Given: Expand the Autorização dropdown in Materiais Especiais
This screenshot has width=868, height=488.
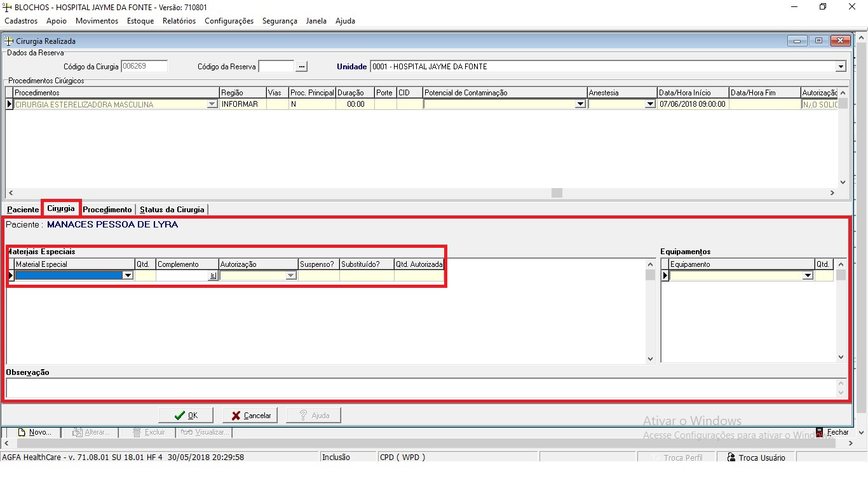Looking at the screenshot, I should pos(291,276).
